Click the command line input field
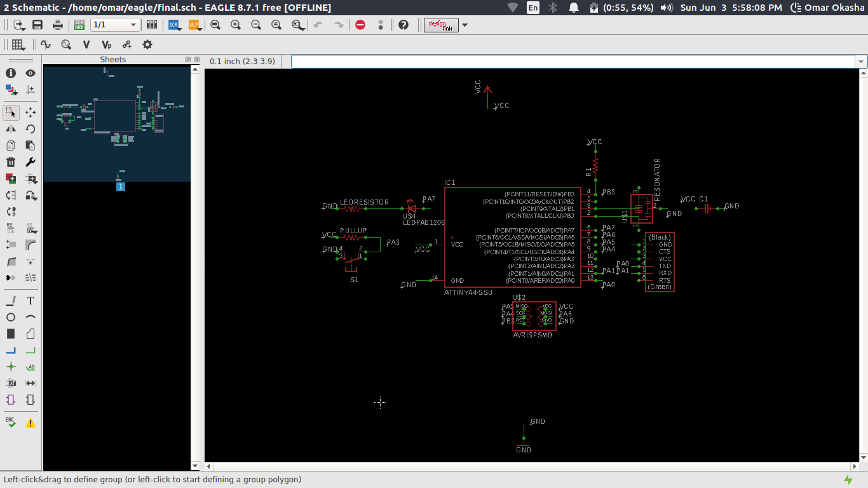The height and width of the screenshot is (488, 868). (x=573, y=61)
